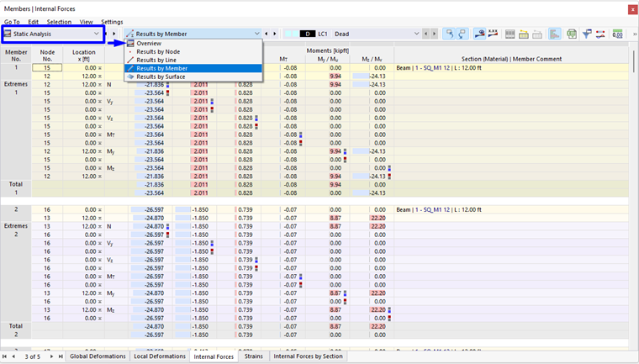The height and width of the screenshot is (364, 639).
Task: Click the x.xx result values icon
Action: coord(493,34)
